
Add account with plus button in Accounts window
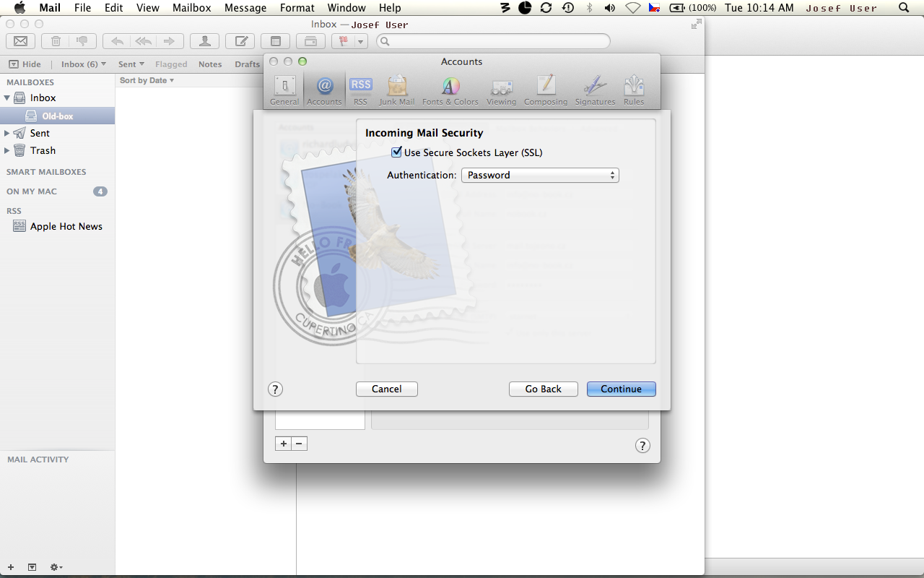pos(284,444)
